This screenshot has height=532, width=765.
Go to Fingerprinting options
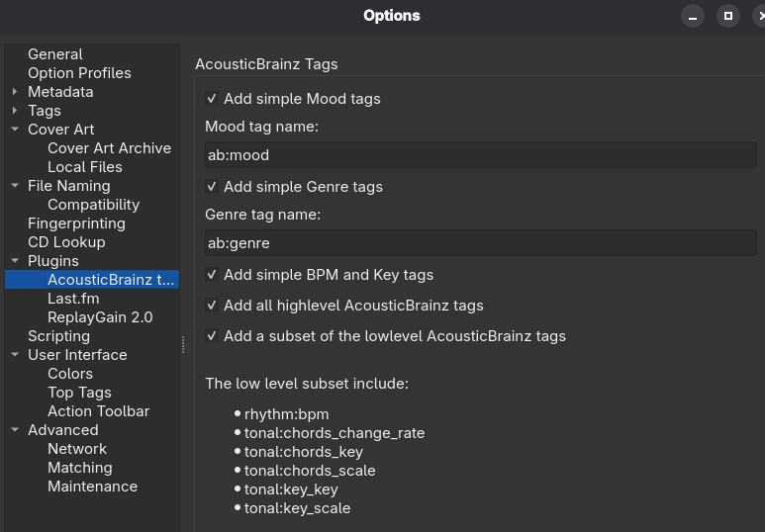[76, 223]
